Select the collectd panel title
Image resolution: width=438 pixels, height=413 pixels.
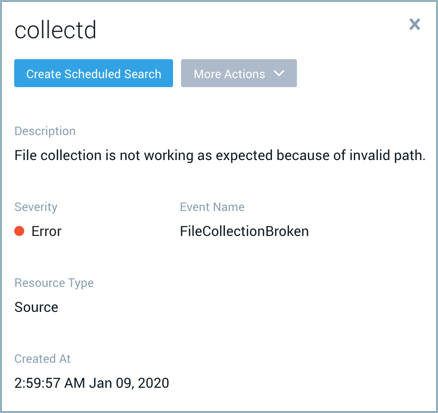pos(55,30)
